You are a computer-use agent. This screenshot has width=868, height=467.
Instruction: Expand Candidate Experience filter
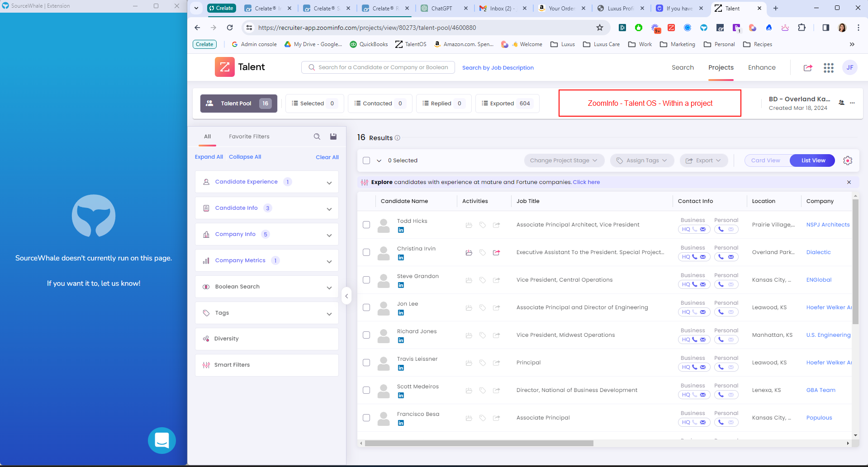267,182
